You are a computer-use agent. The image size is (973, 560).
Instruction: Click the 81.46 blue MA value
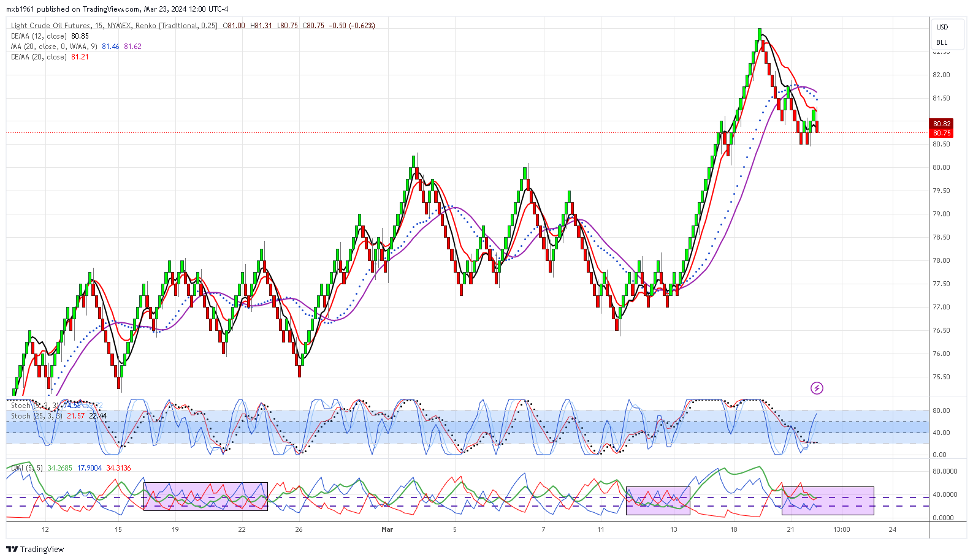(110, 47)
